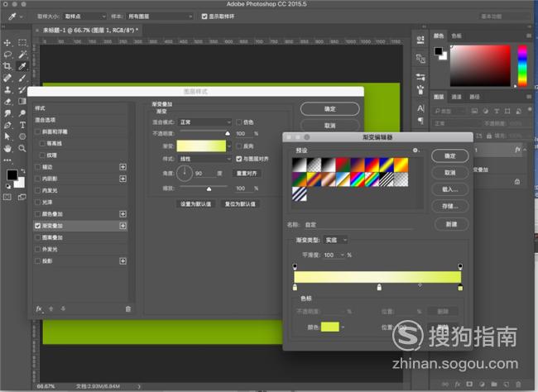
Task: Select the Type tool
Action: (x=22, y=125)
